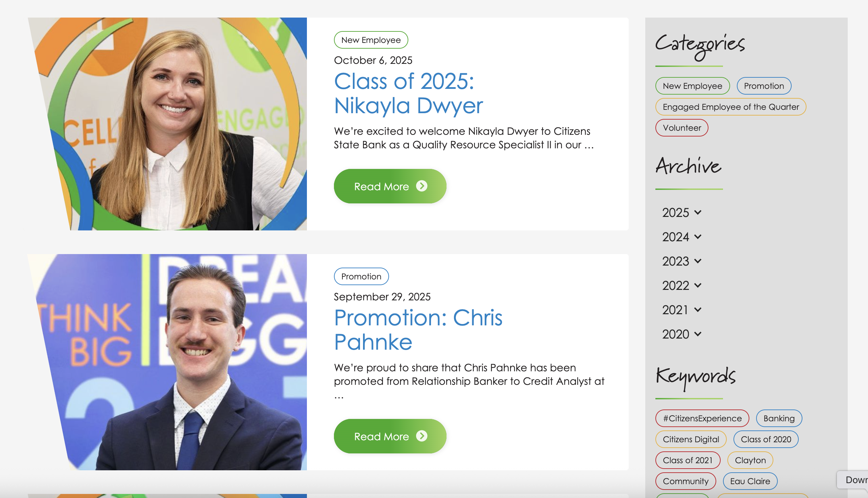The image size is (868, 498).
Task: Click the Chris Pahnke photo thumbnail
Action: [x=167, y=362]
